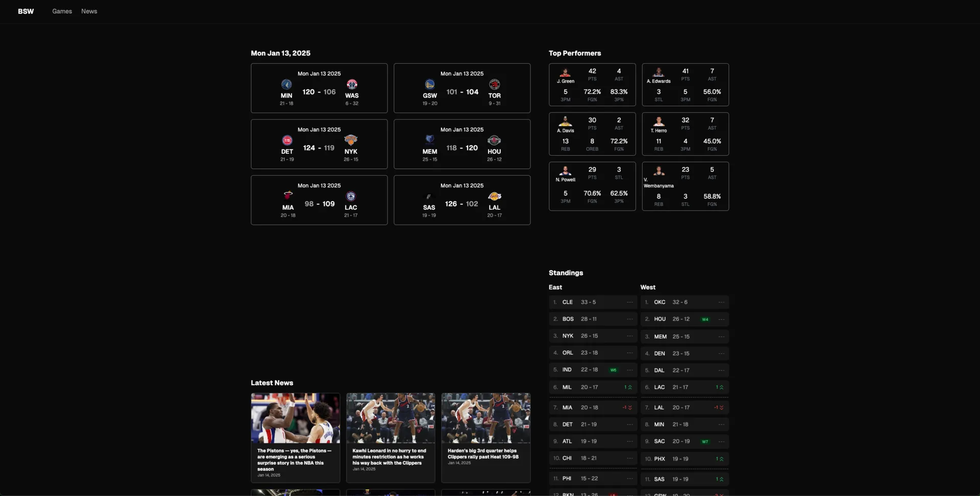Click the 124 - 119 DET NYK score
The width and height of the screenshot is (980, 496).
point(318,148)
